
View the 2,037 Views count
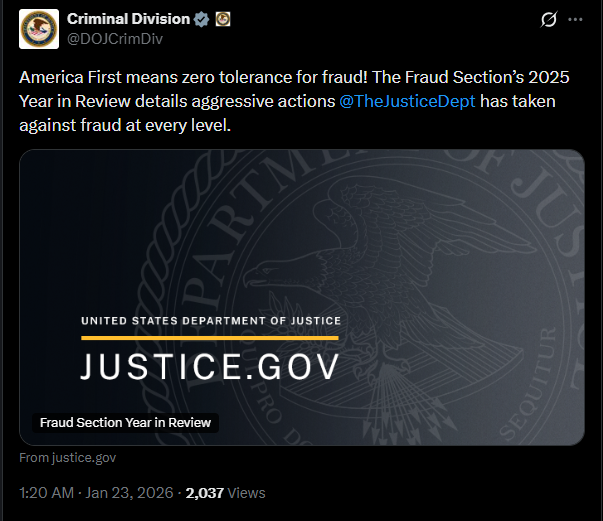pos(225,493)
